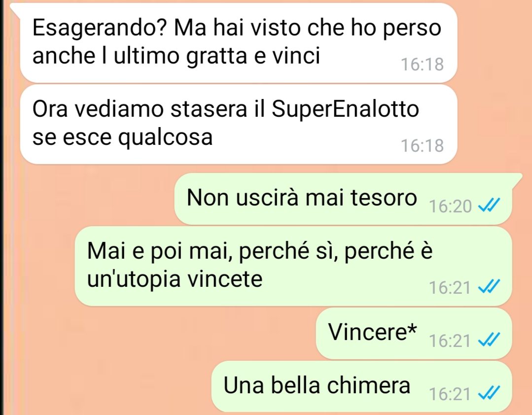Tap read checkmarks next to 'Vincere*'

[489, 340]
